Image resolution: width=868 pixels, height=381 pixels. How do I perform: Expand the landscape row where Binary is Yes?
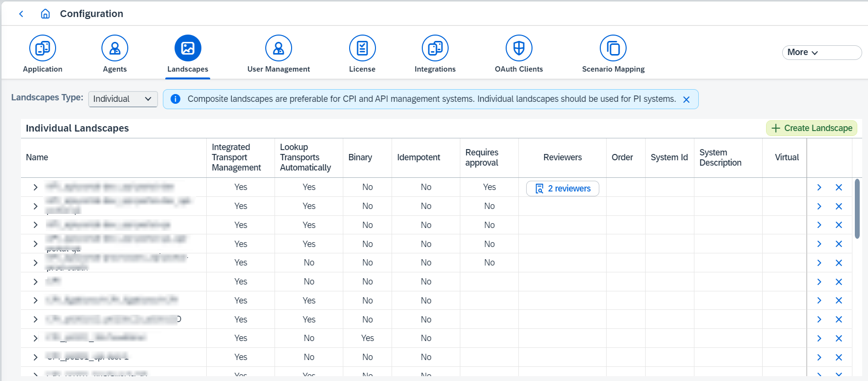(36, 338)
